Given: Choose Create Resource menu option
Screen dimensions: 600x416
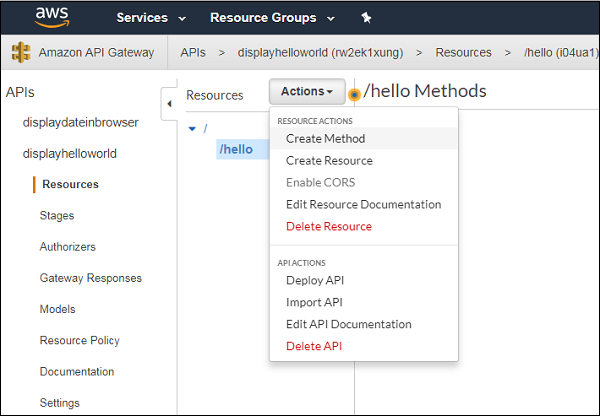Looking at the screenshot, I should coord(329,161).
